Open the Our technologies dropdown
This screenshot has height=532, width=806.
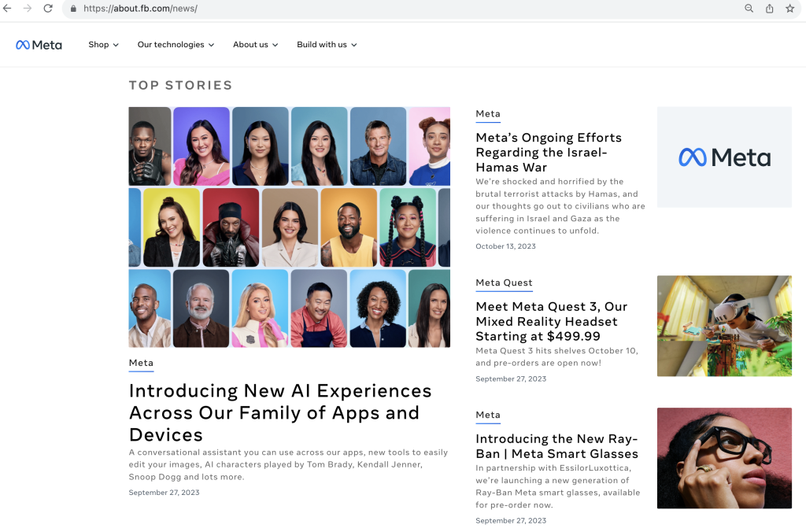(176, 45)
